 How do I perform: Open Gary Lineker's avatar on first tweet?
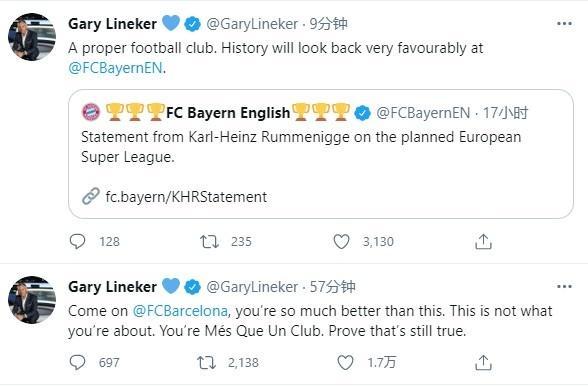click(32, 37)
